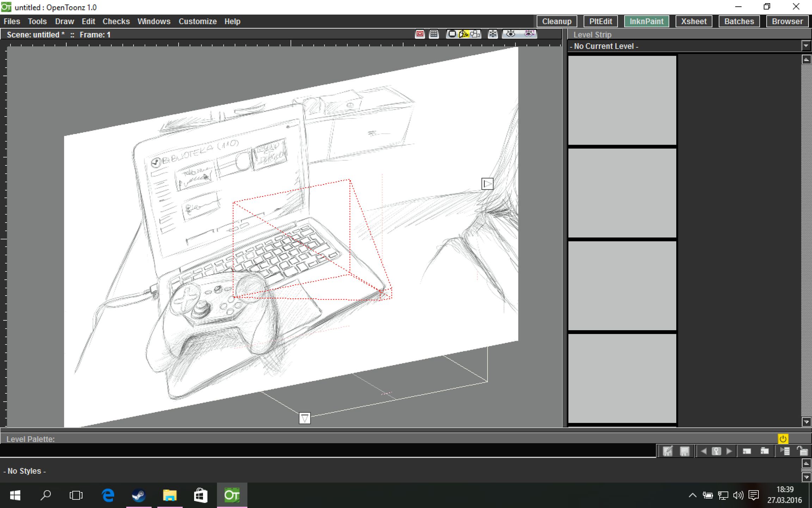Toggle the field guide grid icon
The image size is (812, 508).
[x=434, y=34]
